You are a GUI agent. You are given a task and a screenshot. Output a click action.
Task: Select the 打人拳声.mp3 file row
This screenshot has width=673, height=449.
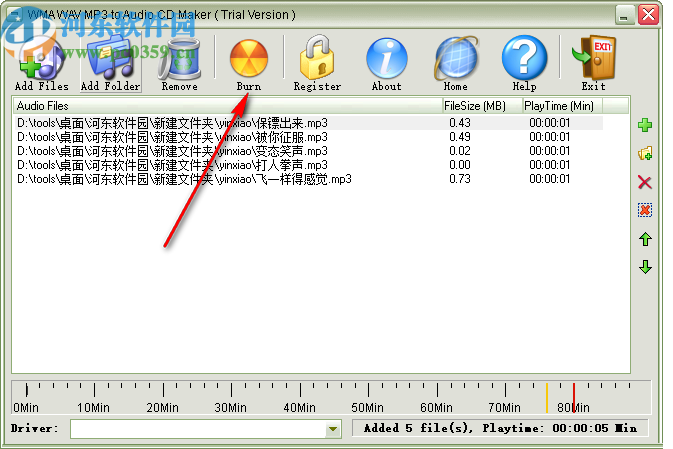(309, 165)
